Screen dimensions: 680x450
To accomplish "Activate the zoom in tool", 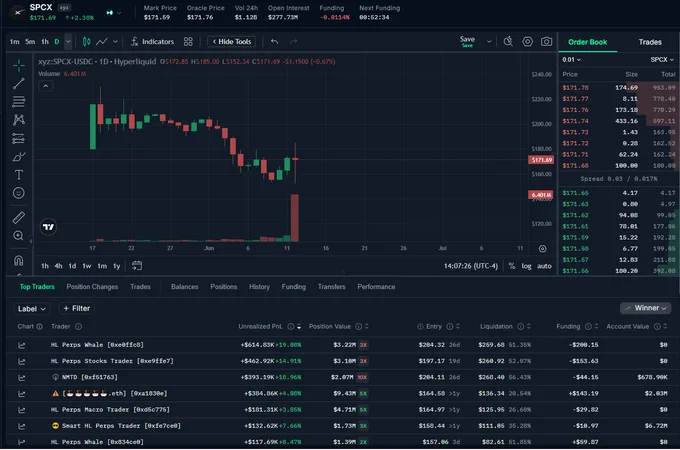I will 19,235.
